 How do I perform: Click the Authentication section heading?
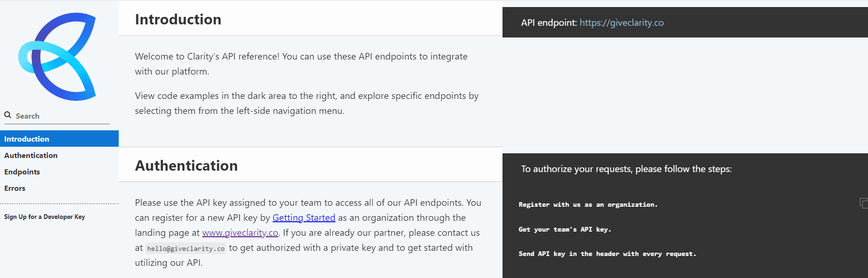pyautogui.click(x=186, y=165)
